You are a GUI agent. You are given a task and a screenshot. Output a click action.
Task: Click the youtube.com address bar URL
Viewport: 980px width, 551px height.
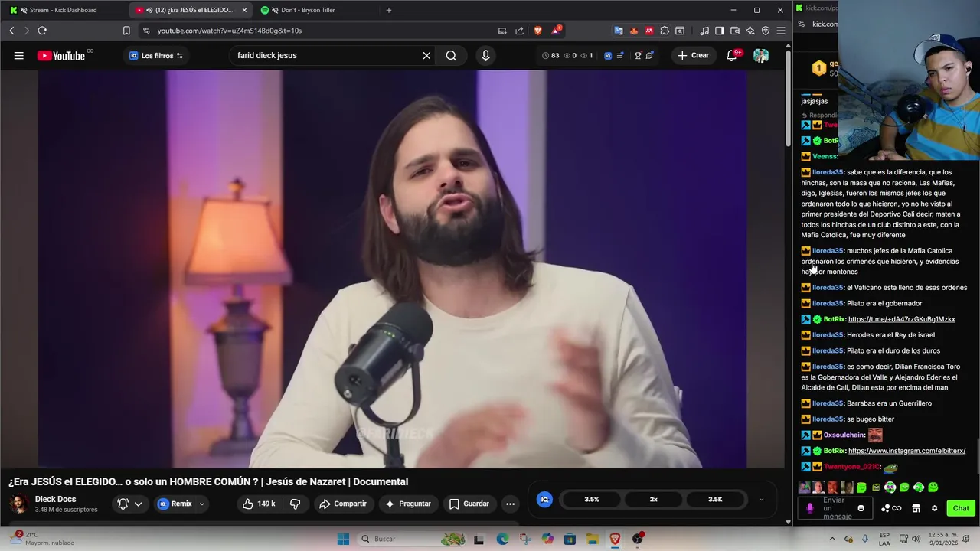(x=230, y=31)
